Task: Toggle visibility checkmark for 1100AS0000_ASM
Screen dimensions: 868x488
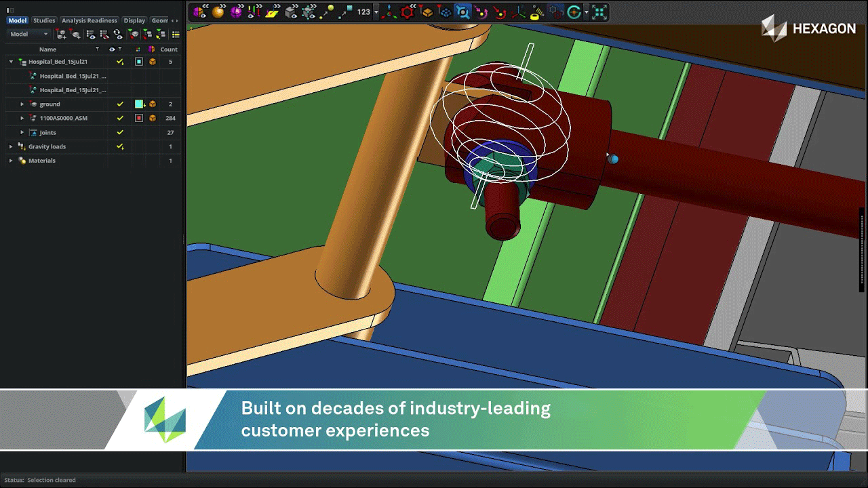Action: pos(120,118)
